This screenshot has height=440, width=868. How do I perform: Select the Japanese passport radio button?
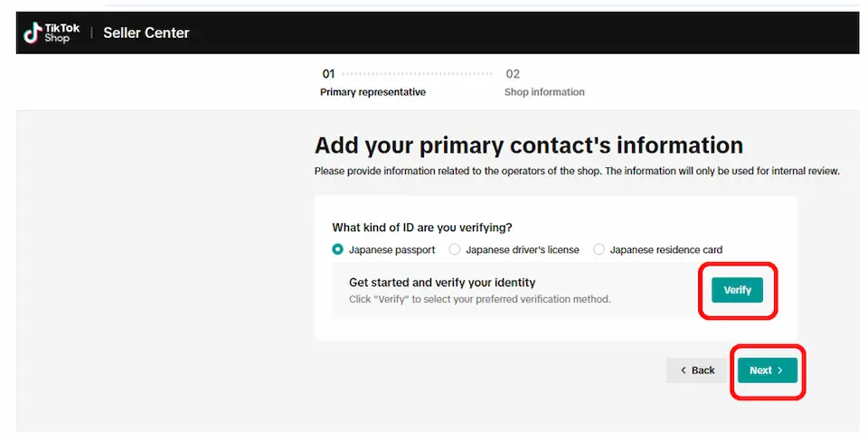(x=338, y=249)
